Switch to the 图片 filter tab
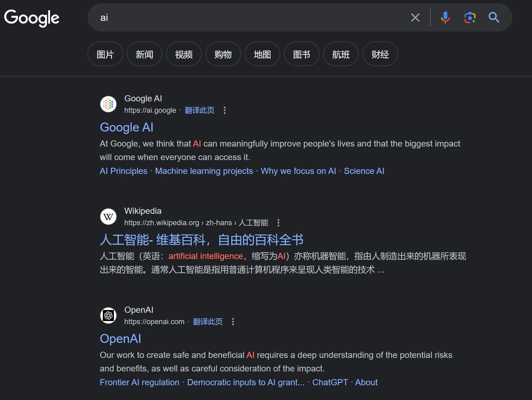The width and height of the screenshot is (532, 400). click(105, 54)
